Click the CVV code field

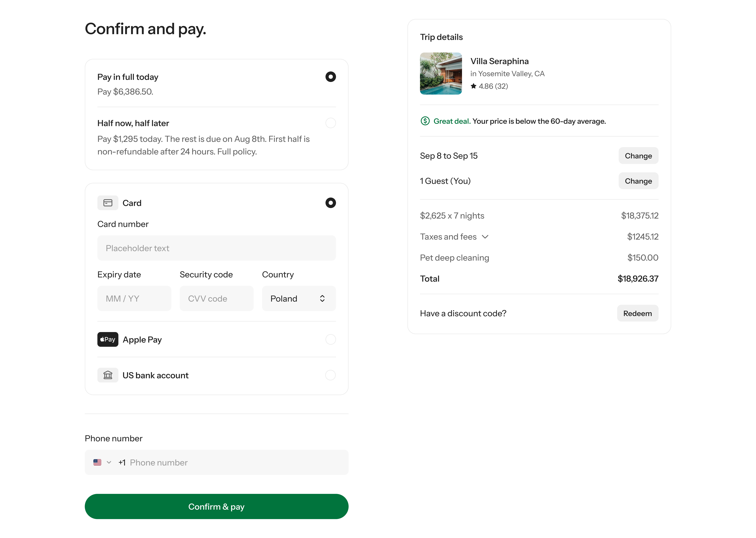pos(216,298)
